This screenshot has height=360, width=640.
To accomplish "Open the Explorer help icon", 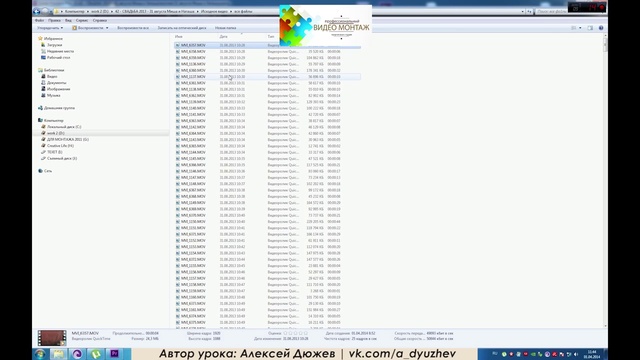I will coord(601,28).
